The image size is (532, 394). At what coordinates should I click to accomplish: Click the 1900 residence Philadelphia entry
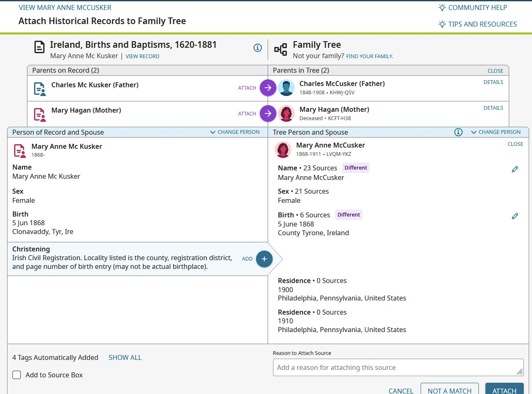(x=342, y=298)
